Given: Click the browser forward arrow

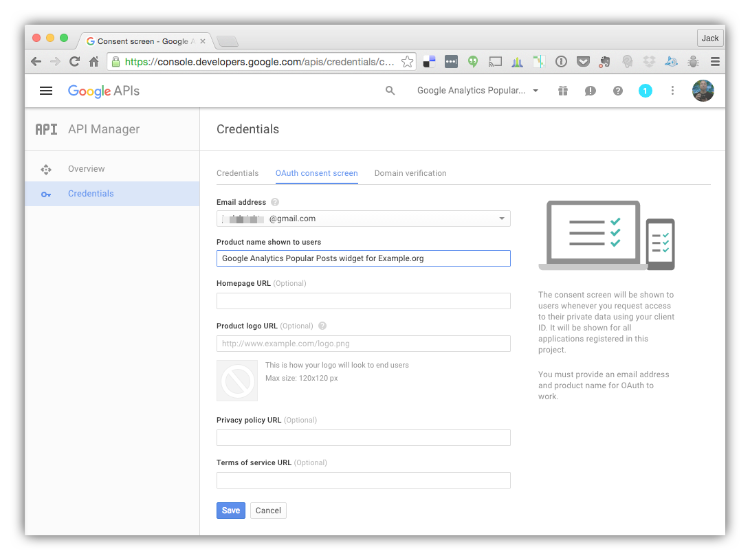Looking at the screenshot, I should (x=55, y=62).
